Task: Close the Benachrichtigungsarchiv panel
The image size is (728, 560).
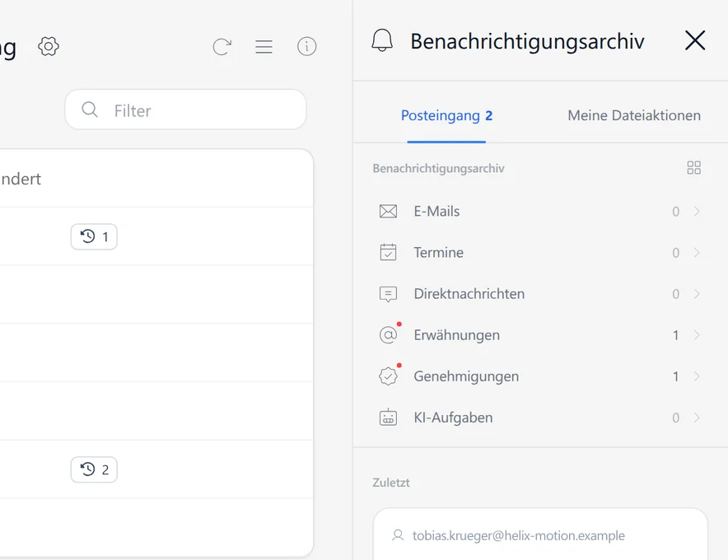Action: pyautogui.click(x=695, y=40)
